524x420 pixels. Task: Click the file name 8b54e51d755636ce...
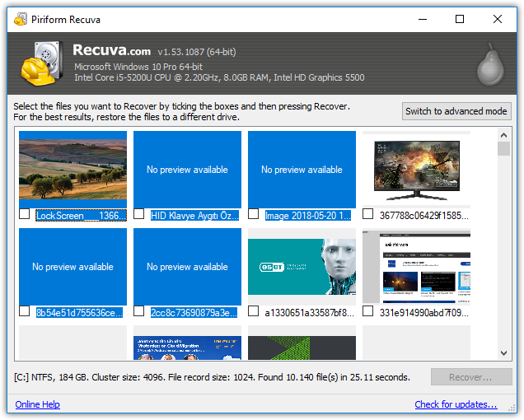(x=80, y=313)
